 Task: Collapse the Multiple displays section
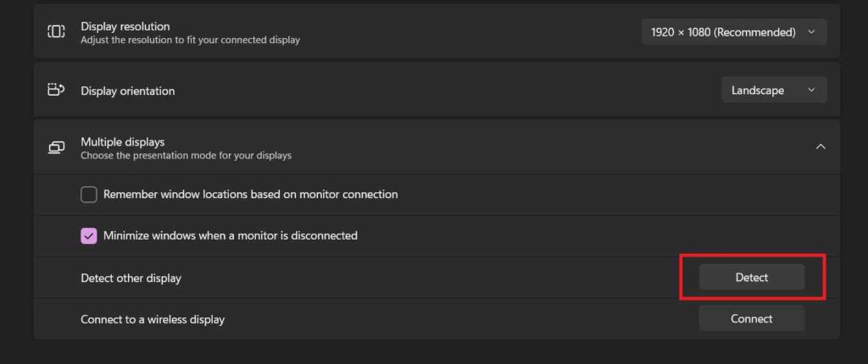click(x=821, y=146)
